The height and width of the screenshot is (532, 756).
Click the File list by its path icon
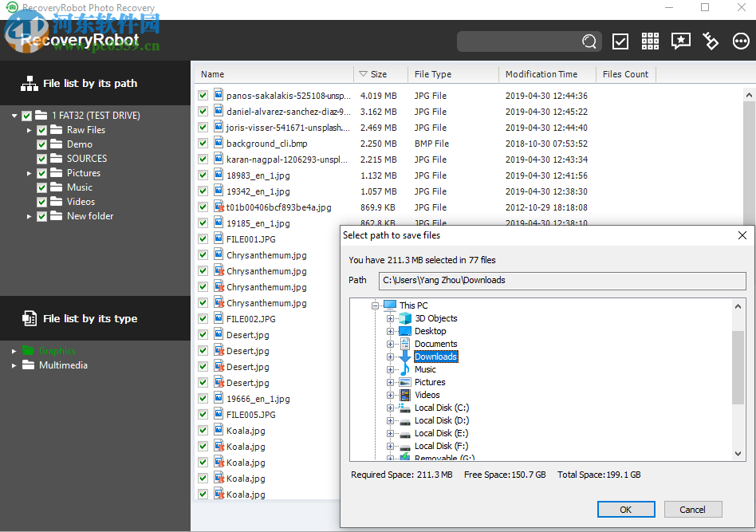click(x=28, y=83)
